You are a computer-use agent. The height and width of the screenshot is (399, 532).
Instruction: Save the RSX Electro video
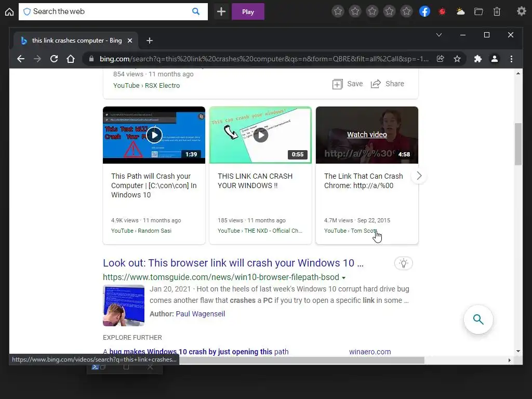coord(348,84)
